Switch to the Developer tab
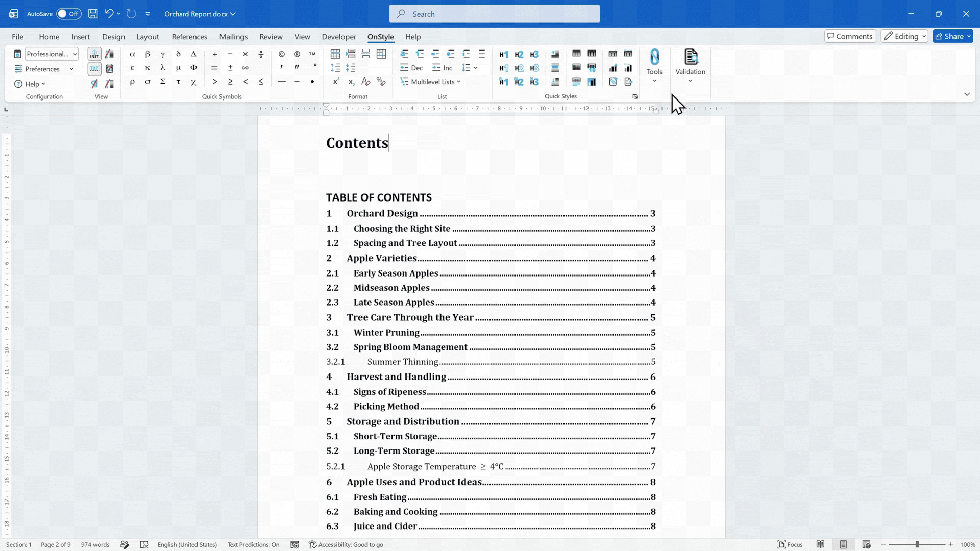This screenshot has width=980, height=551. 339,37
